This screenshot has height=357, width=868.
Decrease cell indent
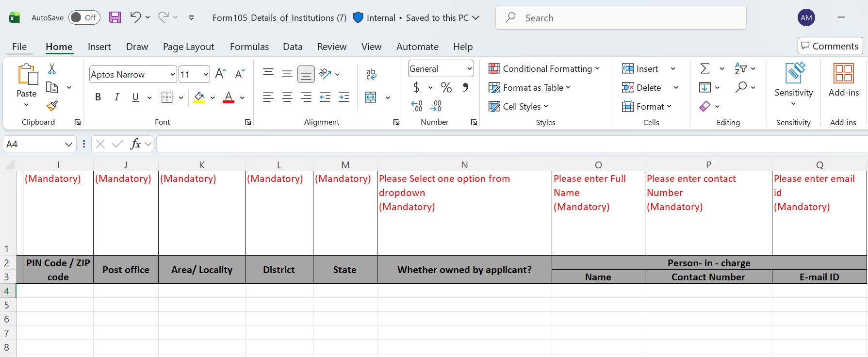[x=325, y=97]
